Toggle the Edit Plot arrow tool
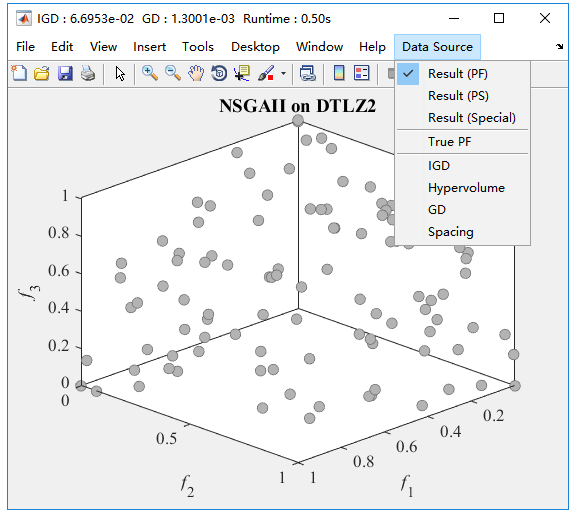This screenshot has height=514, width=576. pos(120,73)
